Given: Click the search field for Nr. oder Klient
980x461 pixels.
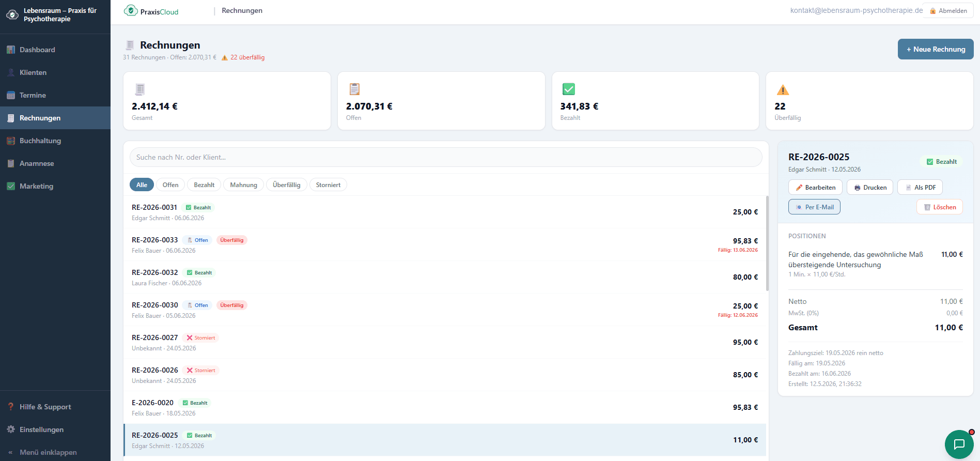Looking at the screenshot, I should tap(446, 157).
